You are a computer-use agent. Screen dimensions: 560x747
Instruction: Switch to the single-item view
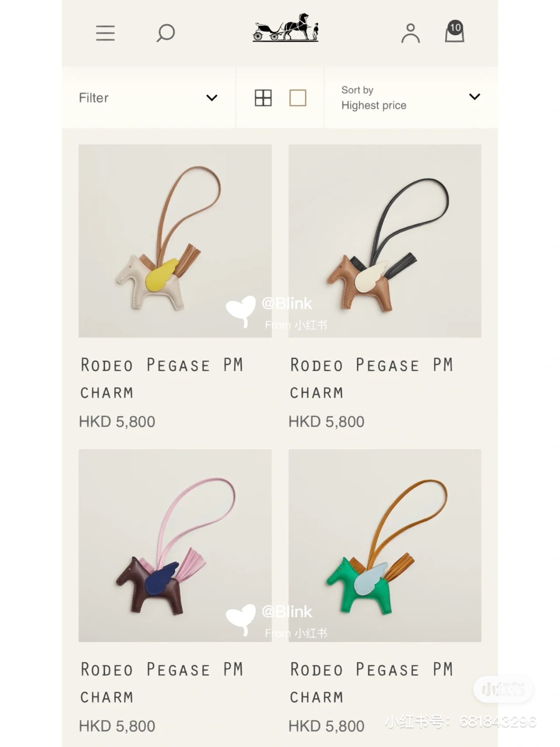click(x=298, y=98)
